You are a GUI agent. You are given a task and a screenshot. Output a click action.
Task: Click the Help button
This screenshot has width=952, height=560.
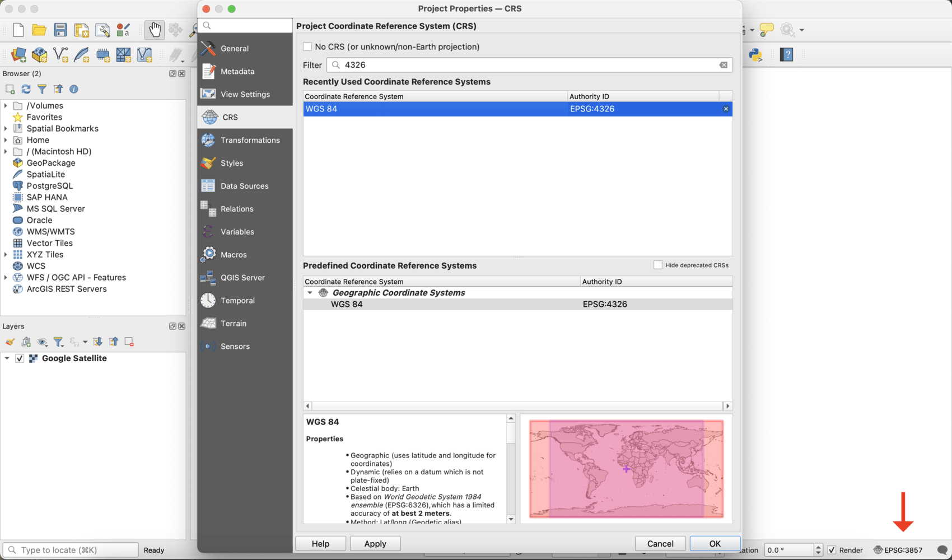[x=320, y=543]
